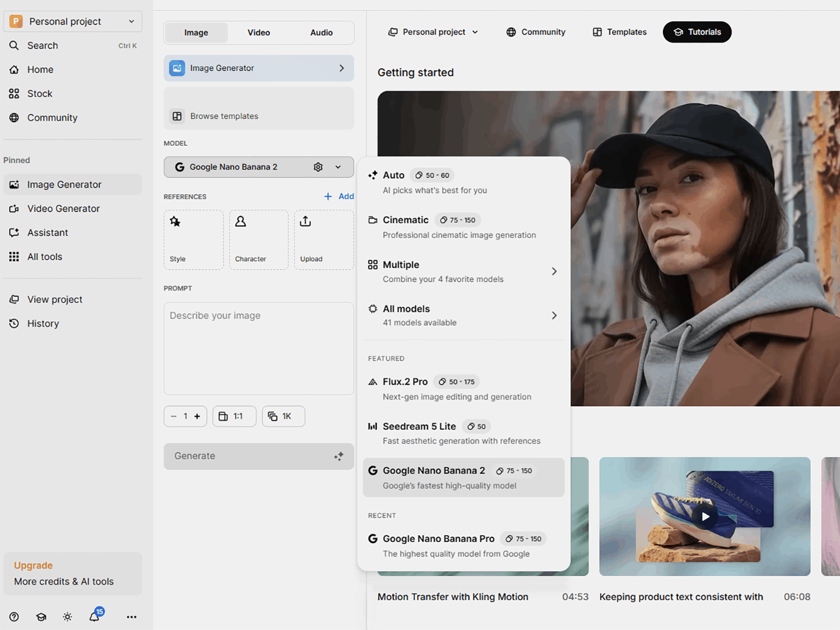This screenshot has height=630, width=840.
Task: Click the Describe your image prompt field
Action: pyautogui.click(x=259, y=348)
